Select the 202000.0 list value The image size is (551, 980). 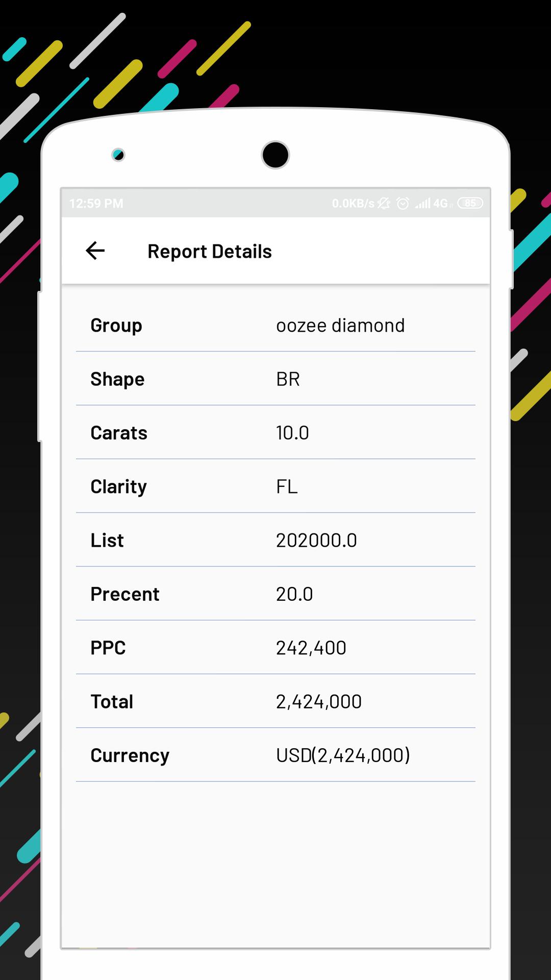click(x=316, y=541)
